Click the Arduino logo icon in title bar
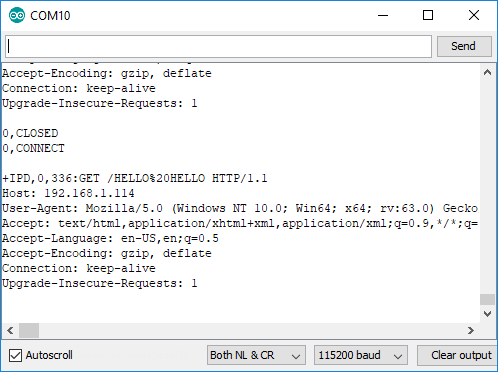Screen dimensions: 498x372 pos(17,15)
